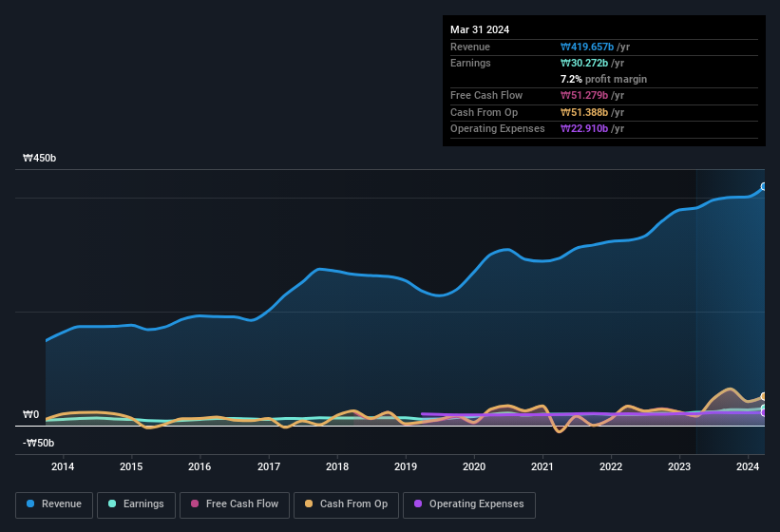Toggle the Revenue series legend button
Image resolution: width=780 pixels, height=532 pixels.
point(54,504)
